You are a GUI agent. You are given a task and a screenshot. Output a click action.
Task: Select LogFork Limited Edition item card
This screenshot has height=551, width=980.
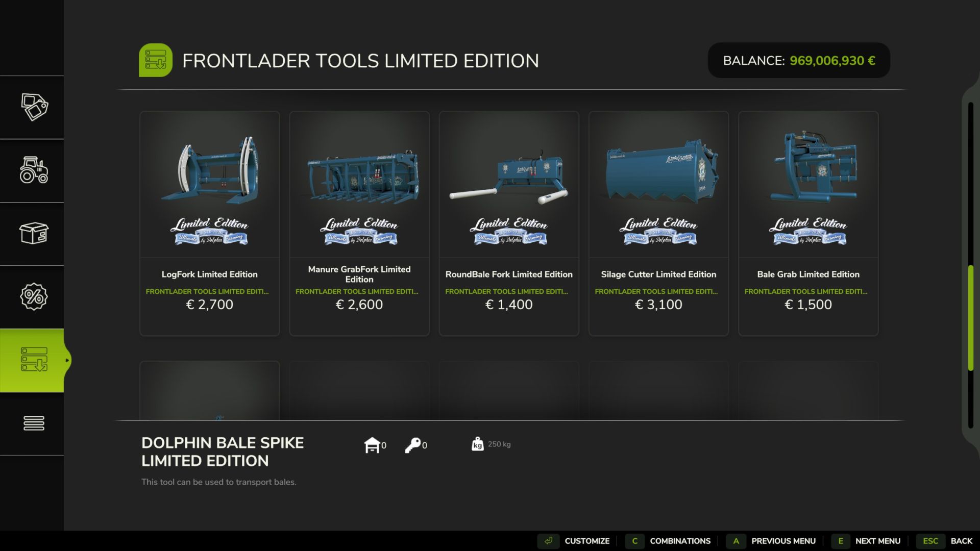pos(210,223)
